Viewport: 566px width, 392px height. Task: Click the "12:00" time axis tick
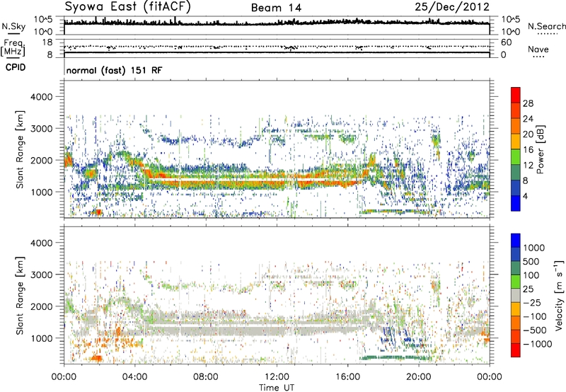277,377
